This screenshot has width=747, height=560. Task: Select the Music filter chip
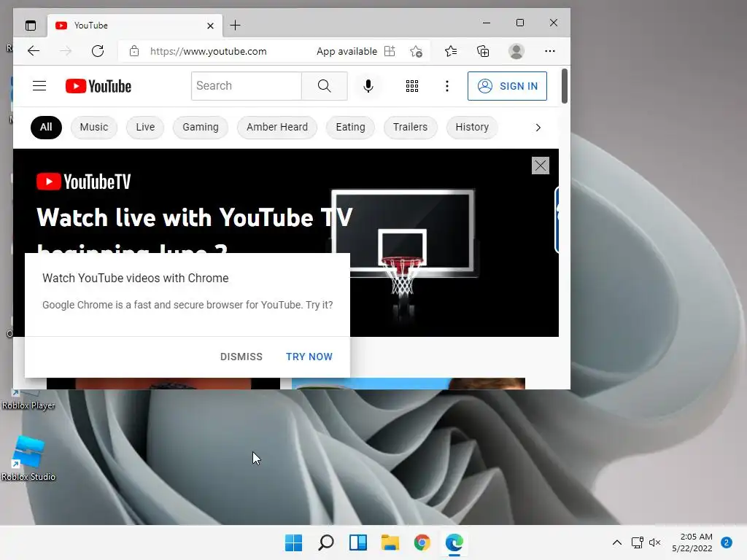click(x=94, y=127)
